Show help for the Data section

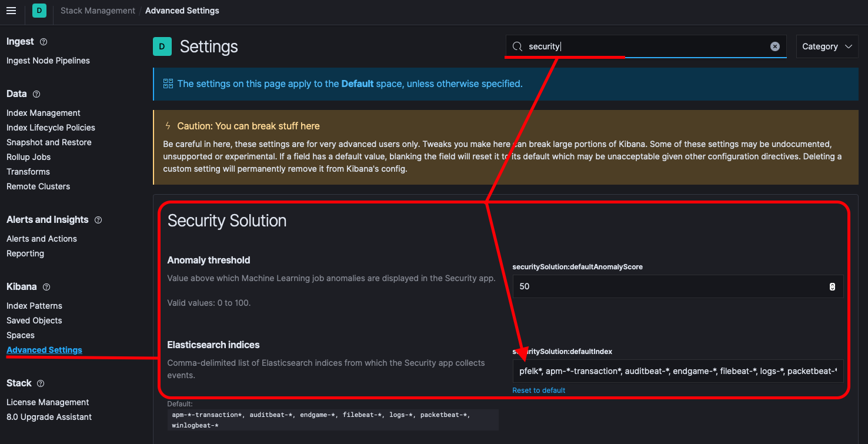tap(36, 94)
